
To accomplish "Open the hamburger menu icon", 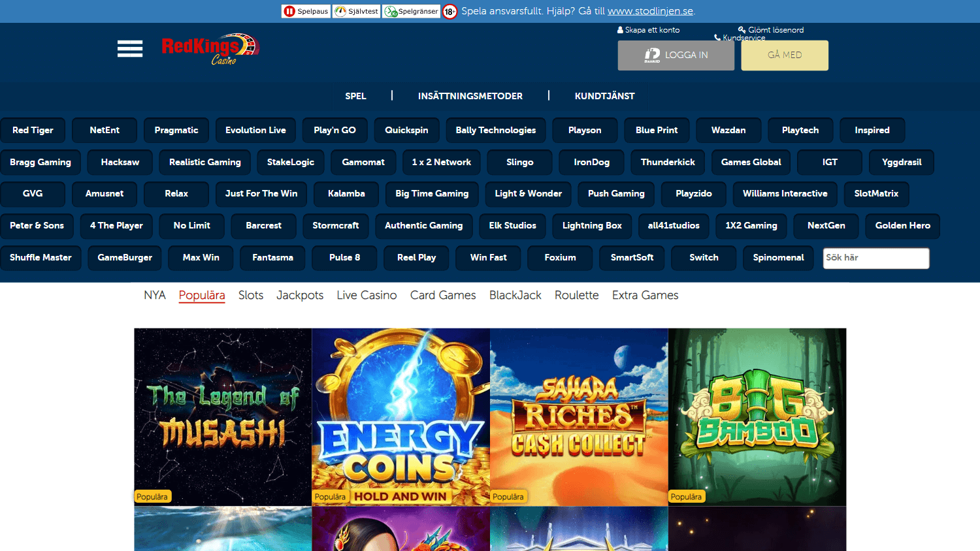I will 130,49.
